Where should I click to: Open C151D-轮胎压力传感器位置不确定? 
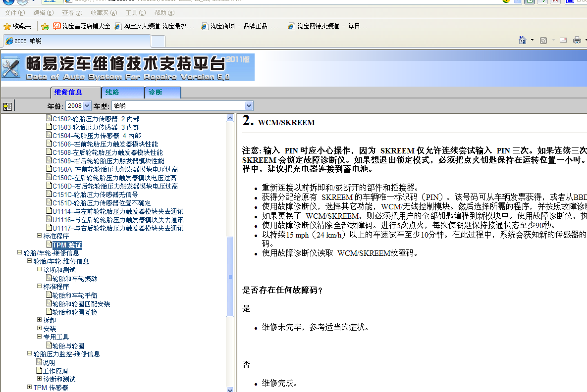pos(99,203)
